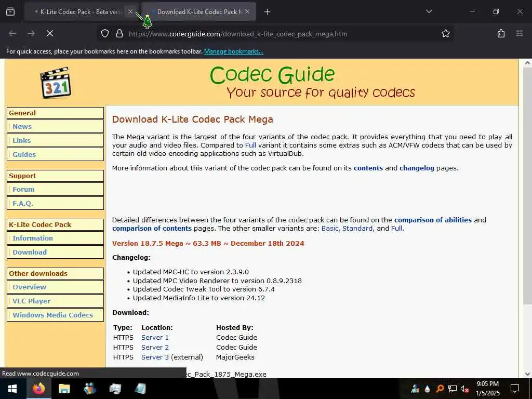
Task: Go back to the previous page
Action: pos(12,33)
